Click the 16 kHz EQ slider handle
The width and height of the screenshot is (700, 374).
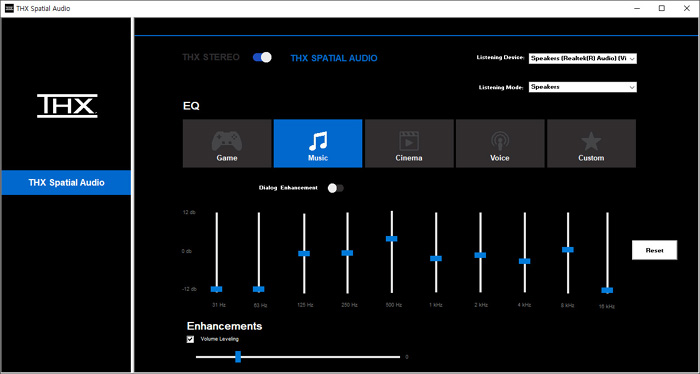[x=607, y=290]
